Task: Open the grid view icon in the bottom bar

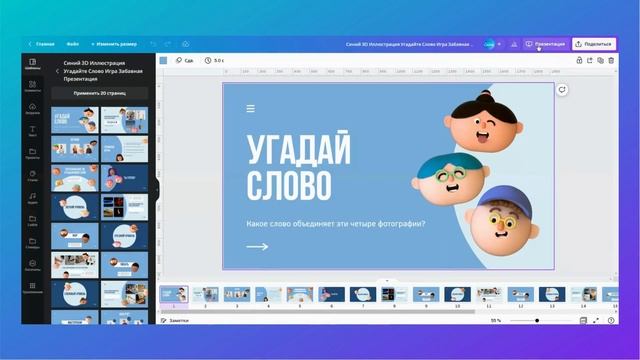Action: [583, 321]
